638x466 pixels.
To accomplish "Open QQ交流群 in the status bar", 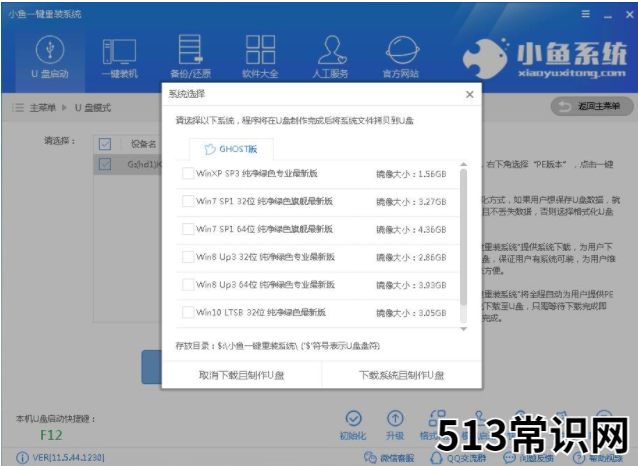I will click(x=458, y=458).
